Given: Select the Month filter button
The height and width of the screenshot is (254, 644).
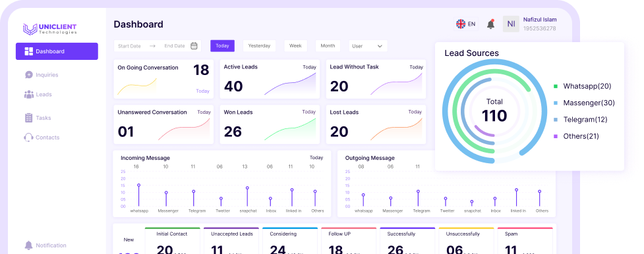Looking at the screenshot, I should pyautogui.click(x=328, y=45).
